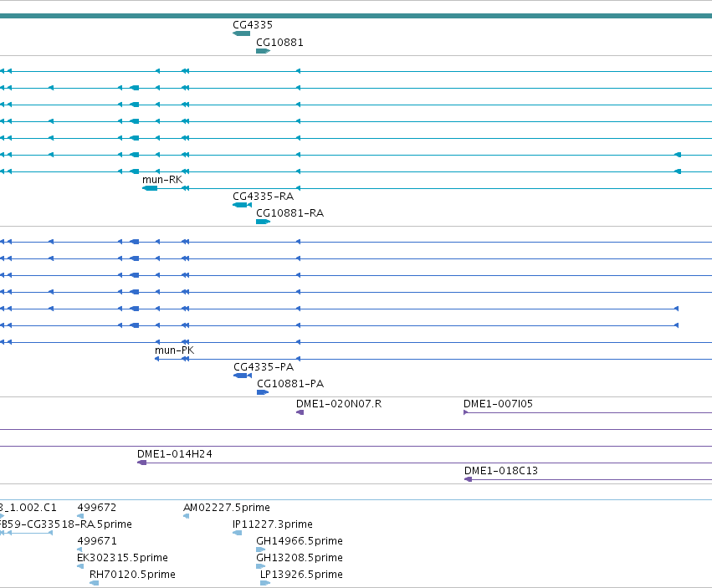Click the CG4335-PA blue glyph
The height and width of the screenshot is (588, 712).
(243, 376)
